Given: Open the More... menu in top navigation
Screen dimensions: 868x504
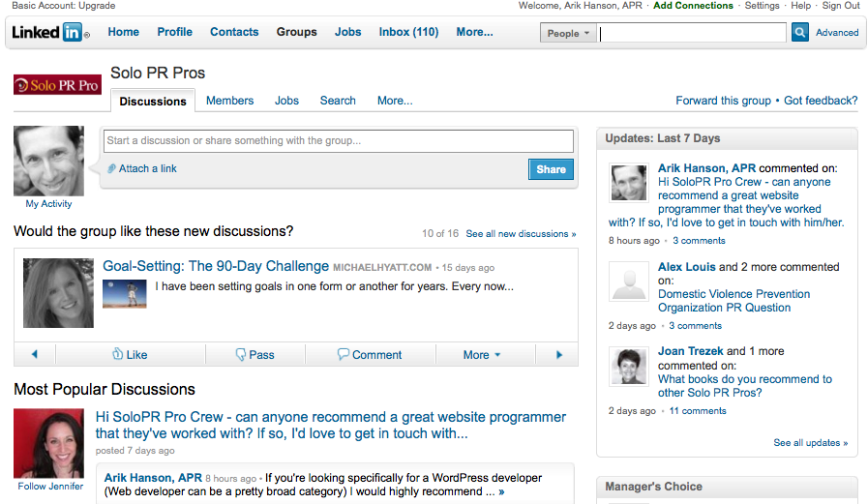Looking at the screenshot, I should tap(474, 32).
